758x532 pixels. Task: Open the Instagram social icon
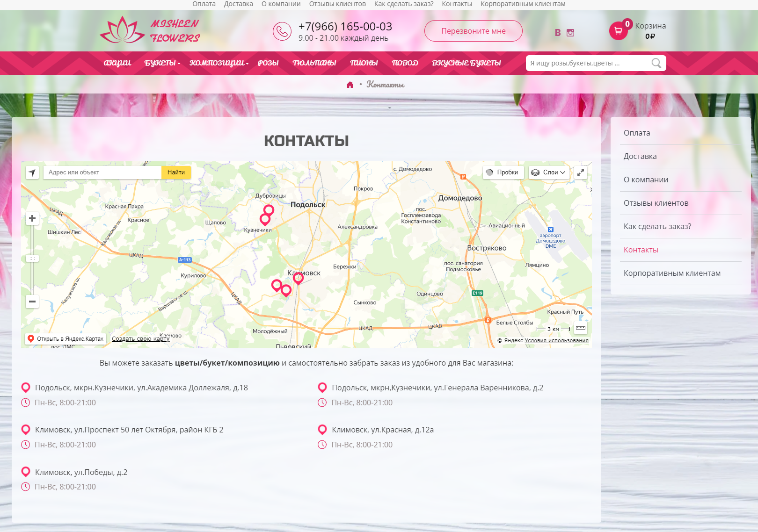(570, 32)
